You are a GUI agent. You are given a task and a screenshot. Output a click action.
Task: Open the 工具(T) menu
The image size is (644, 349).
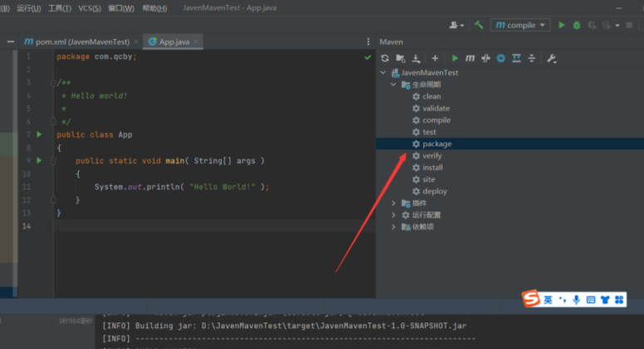60,8
